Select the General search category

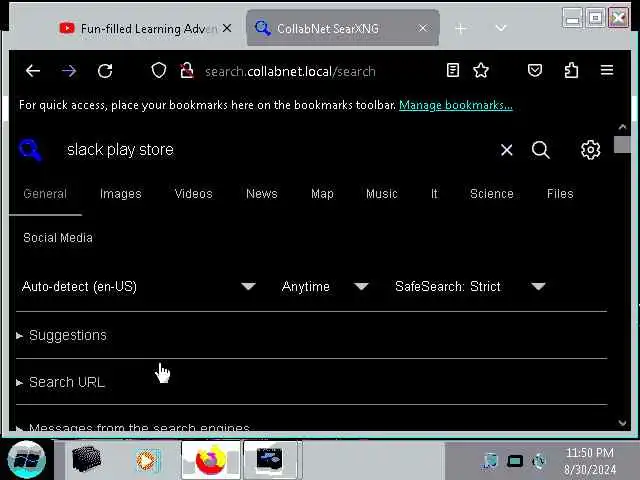coord(45,194)
